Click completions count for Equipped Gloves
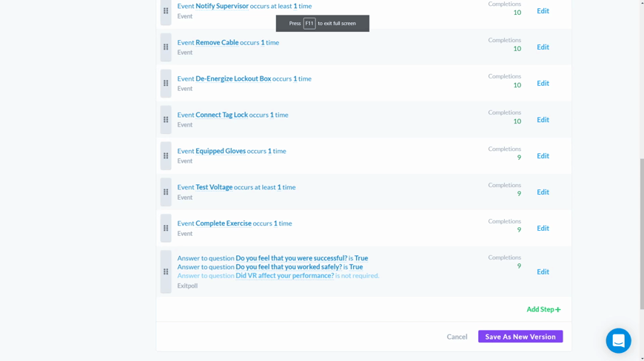Viewport: 644px width, 361px height. coord(519,158)
